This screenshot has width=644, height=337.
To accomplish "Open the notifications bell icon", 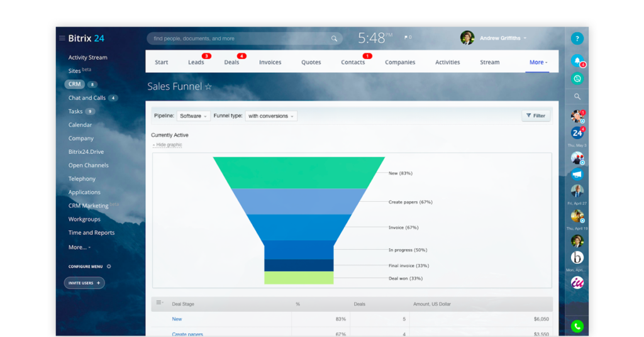I will pyautogui.click(x=577, y=61).
